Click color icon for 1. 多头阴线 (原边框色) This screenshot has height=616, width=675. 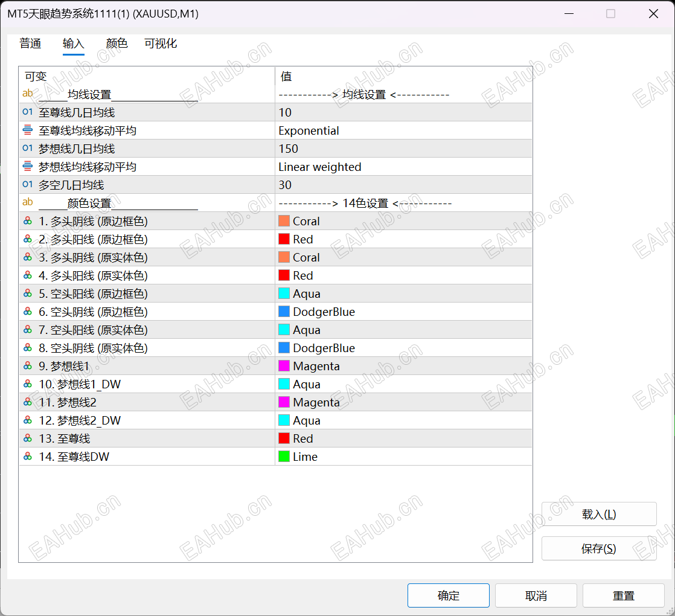[x=28, y=221]
